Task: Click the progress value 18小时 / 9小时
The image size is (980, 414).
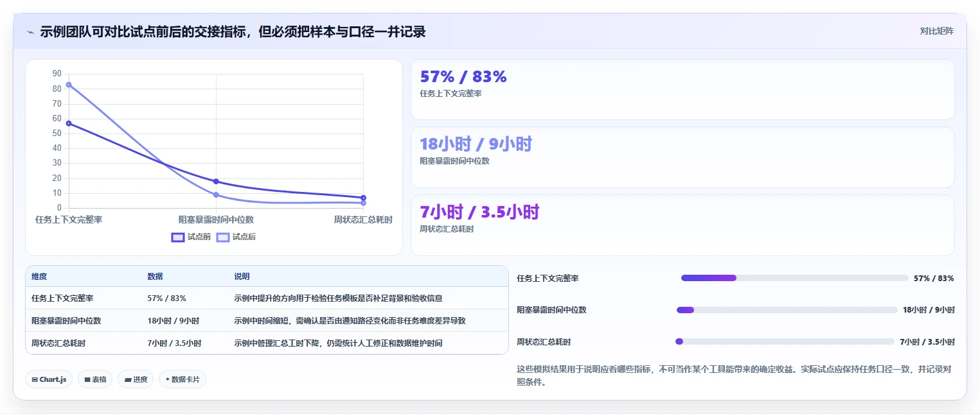Action: pyautogui.click(x=929, y=310)
